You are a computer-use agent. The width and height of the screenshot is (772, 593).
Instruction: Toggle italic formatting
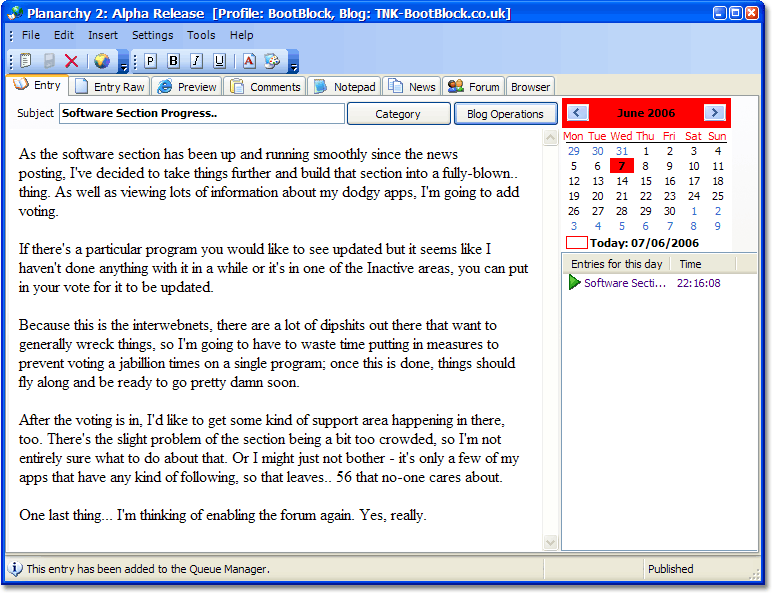(x=196, y=61)
